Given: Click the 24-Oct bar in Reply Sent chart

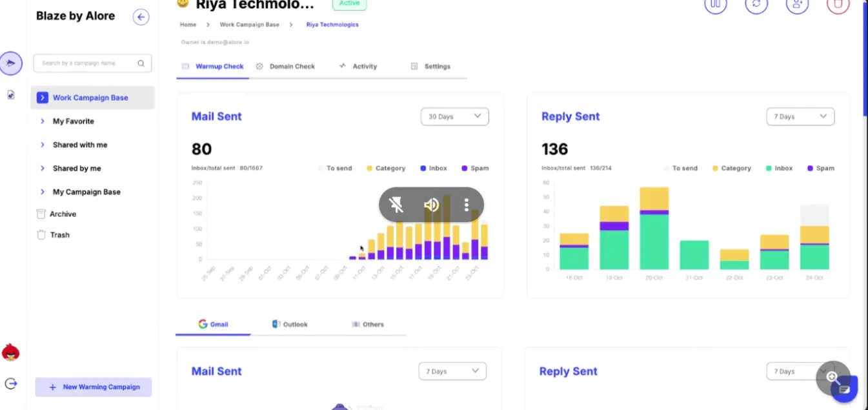Looking at the screenshot, I should (814, 237).
